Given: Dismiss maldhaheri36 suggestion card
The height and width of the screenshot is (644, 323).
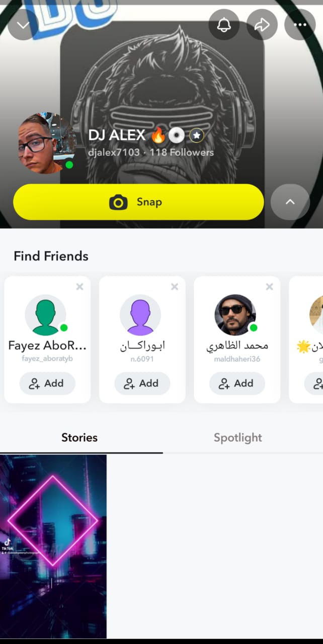Looking at the screenshot, I should (x=269, y=287).
